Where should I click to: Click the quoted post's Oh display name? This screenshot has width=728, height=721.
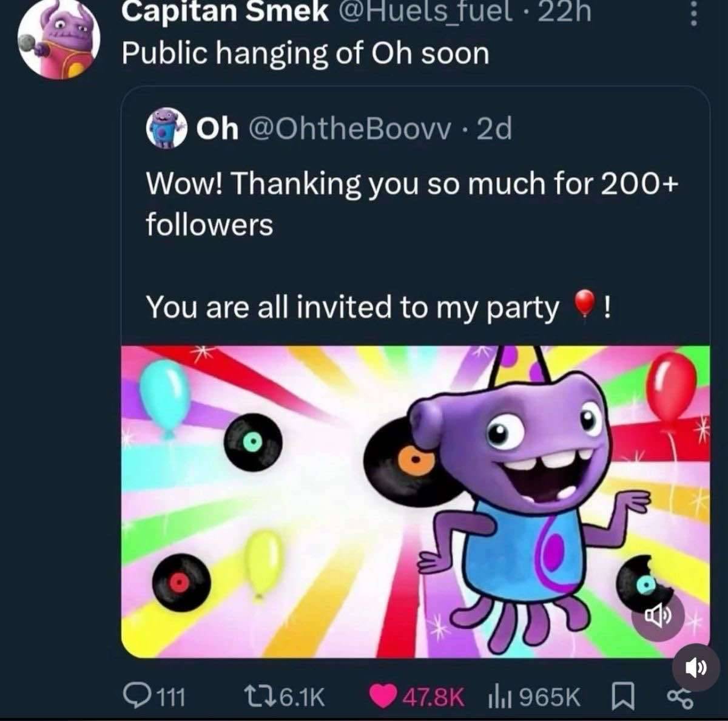point(217,129)
